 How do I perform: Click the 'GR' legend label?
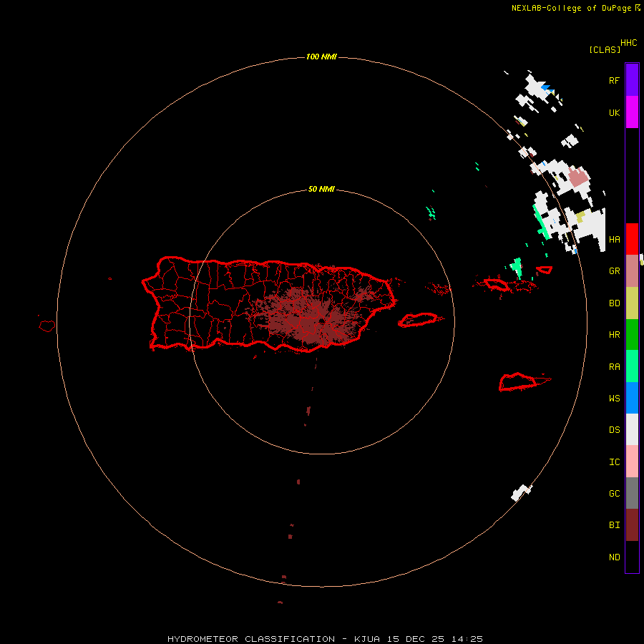[614, 271]
